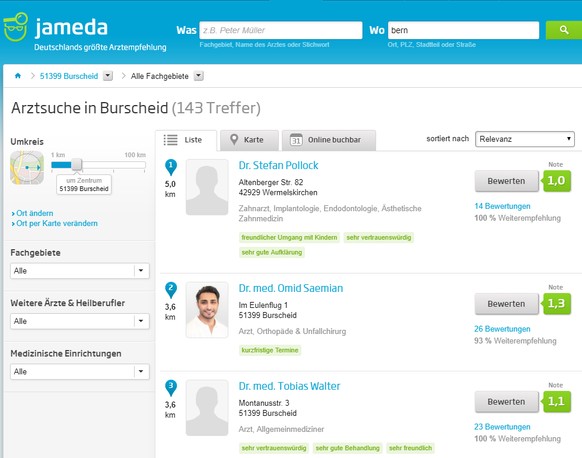Switch to the Karte tab
Screen dimensions: 582x458
pos(249,140)
